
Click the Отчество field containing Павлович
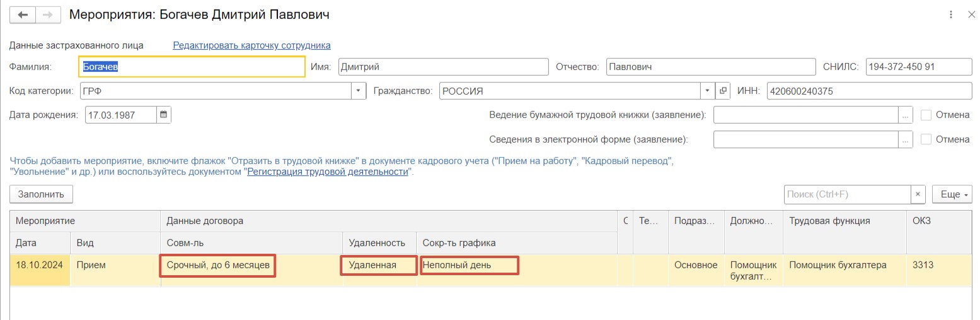(x=711, y=67)
